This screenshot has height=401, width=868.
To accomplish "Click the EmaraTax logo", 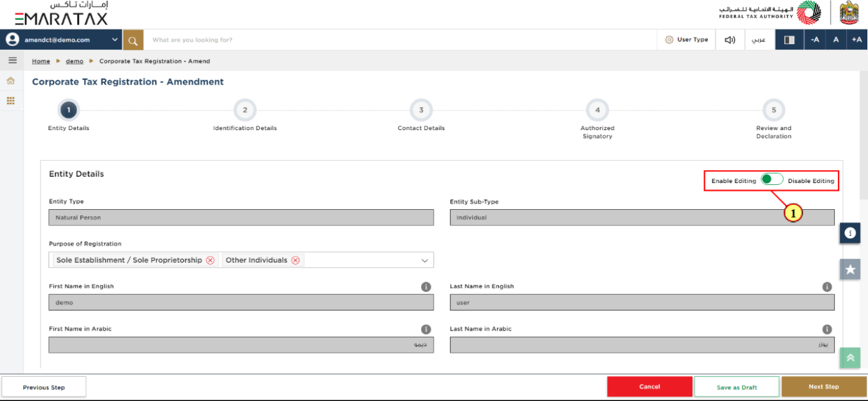I will 61,13.
